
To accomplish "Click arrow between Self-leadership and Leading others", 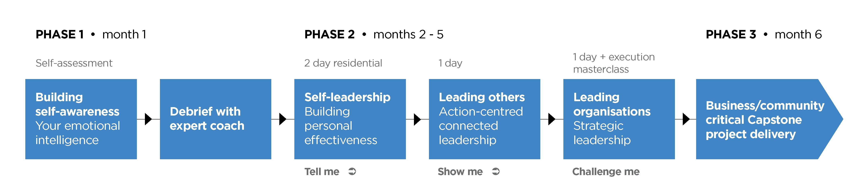I will click(417, 119).
